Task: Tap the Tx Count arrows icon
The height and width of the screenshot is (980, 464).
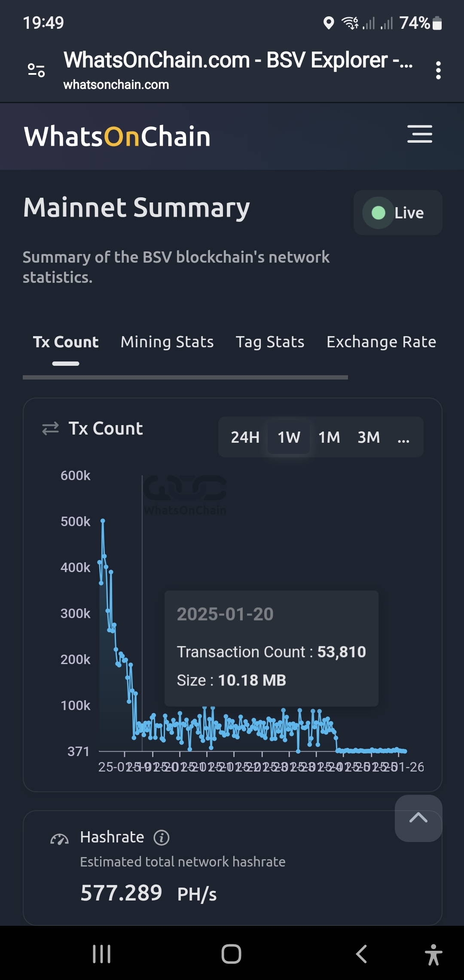Action: pos(50,429)
